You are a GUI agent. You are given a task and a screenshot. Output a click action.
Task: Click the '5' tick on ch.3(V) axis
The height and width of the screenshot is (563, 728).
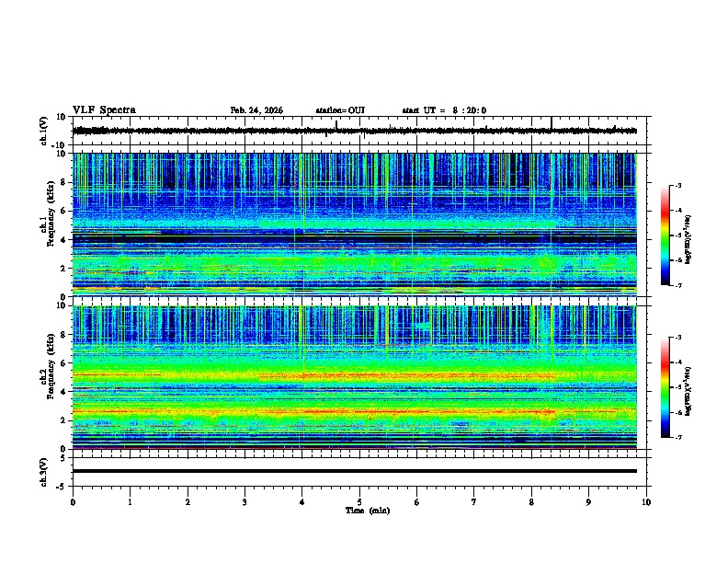coord(64,458)
